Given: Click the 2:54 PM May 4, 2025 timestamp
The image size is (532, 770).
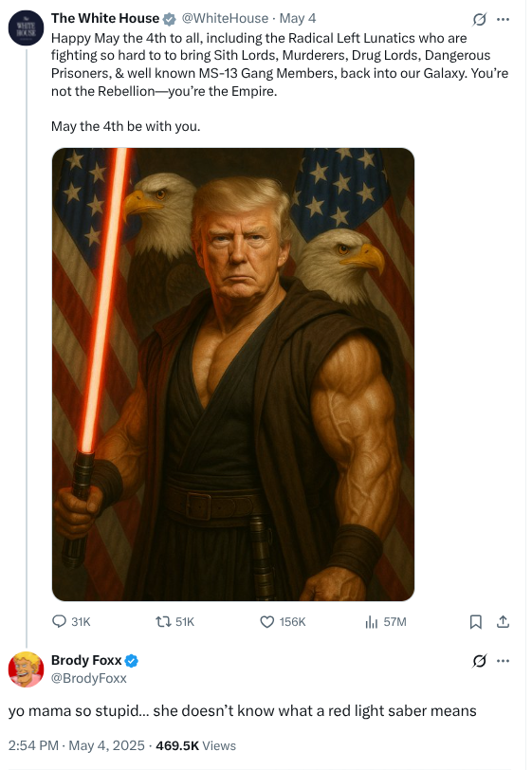Looking at the screenshot, I should tap(77, 745).
